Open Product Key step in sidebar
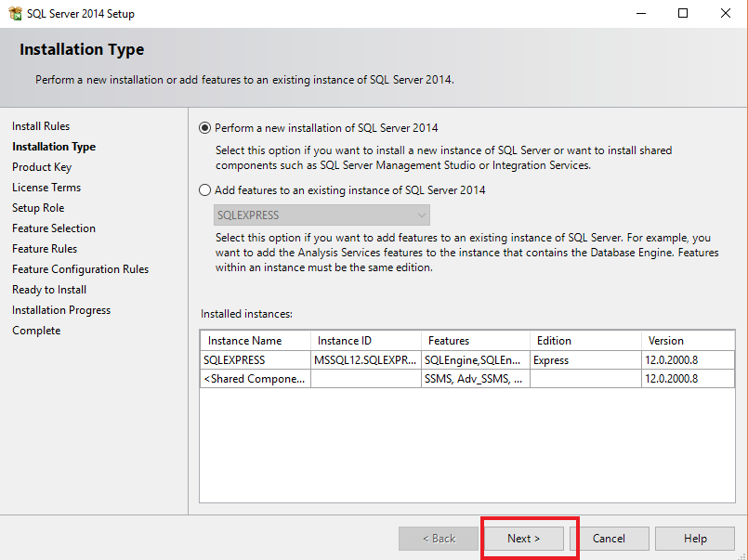 point(42,167)
